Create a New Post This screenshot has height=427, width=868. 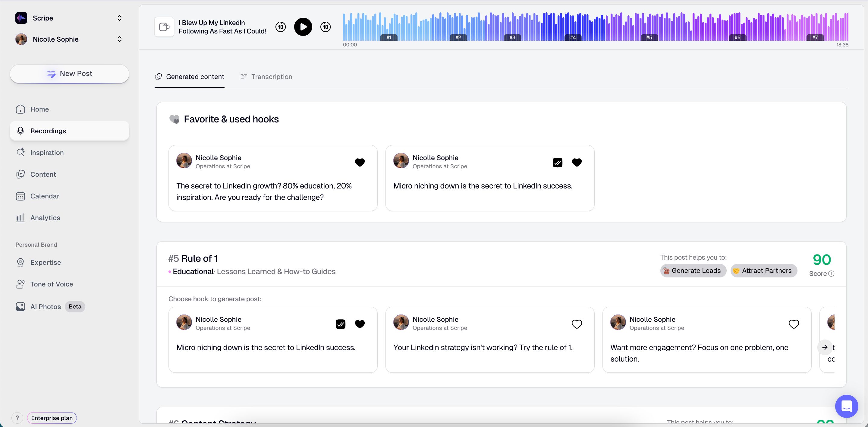(69, 74)
